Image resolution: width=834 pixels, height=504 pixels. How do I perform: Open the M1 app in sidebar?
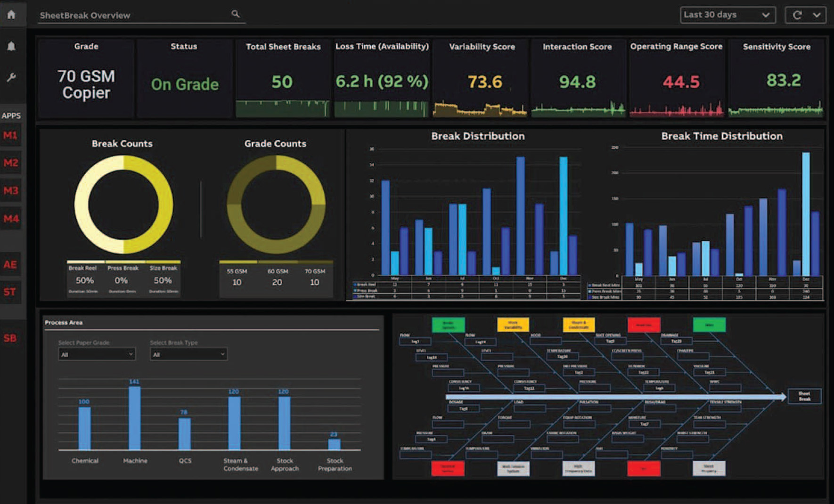11,136
